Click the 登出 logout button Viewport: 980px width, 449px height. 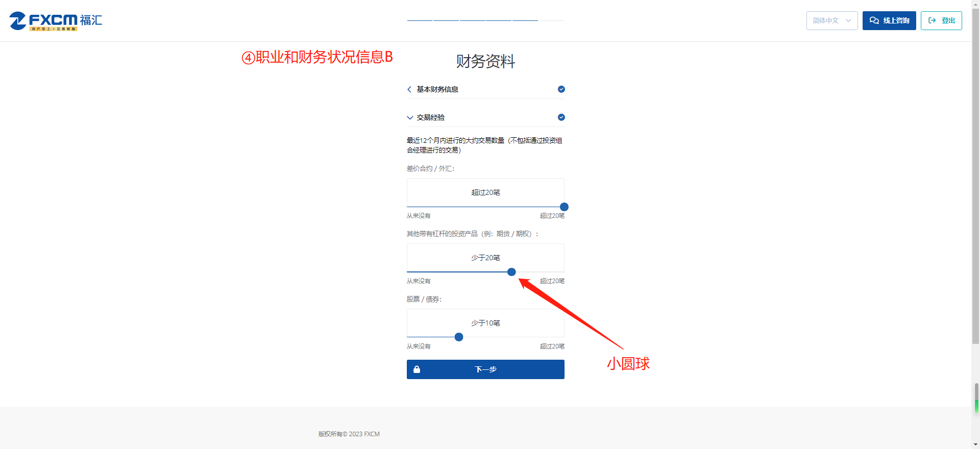pyautogui.click(x=941, y=20)
